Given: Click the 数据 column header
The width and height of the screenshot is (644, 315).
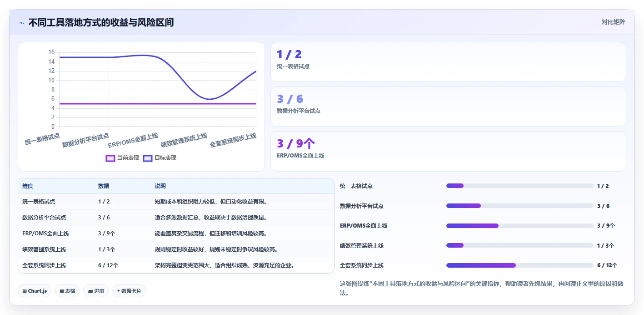Looking at the screenshot, I should pos(104,186).
